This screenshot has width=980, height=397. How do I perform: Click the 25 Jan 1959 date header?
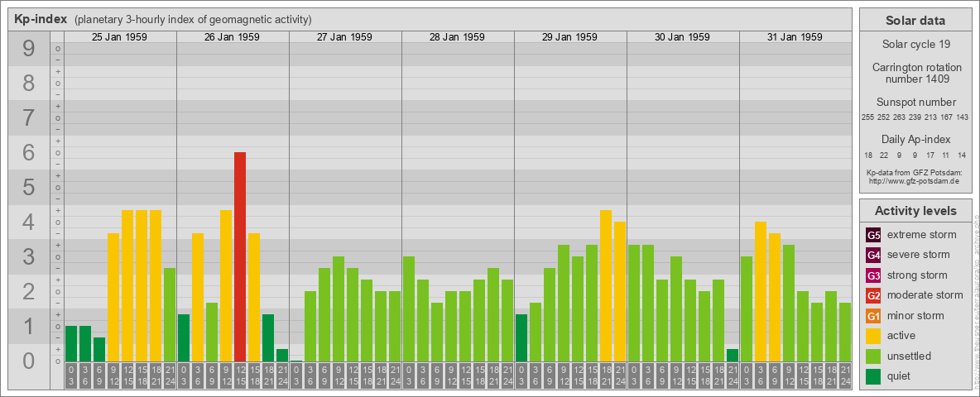[x=119, y=37]
